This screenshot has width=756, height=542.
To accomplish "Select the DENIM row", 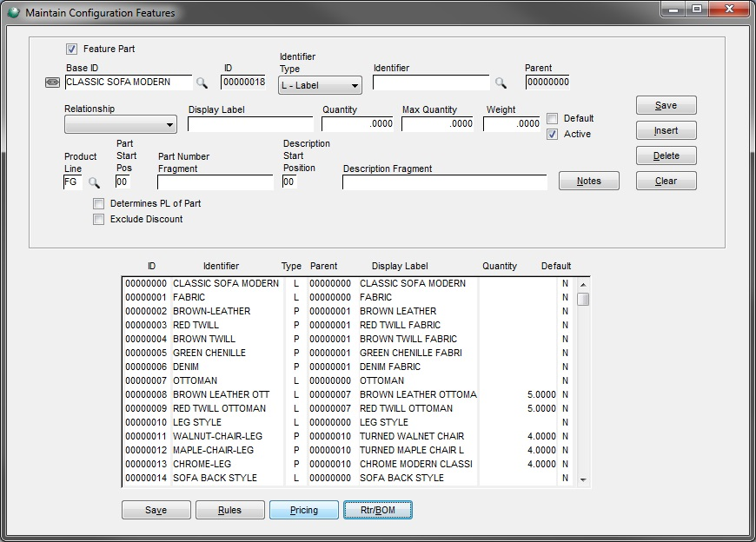I will 348,367.
